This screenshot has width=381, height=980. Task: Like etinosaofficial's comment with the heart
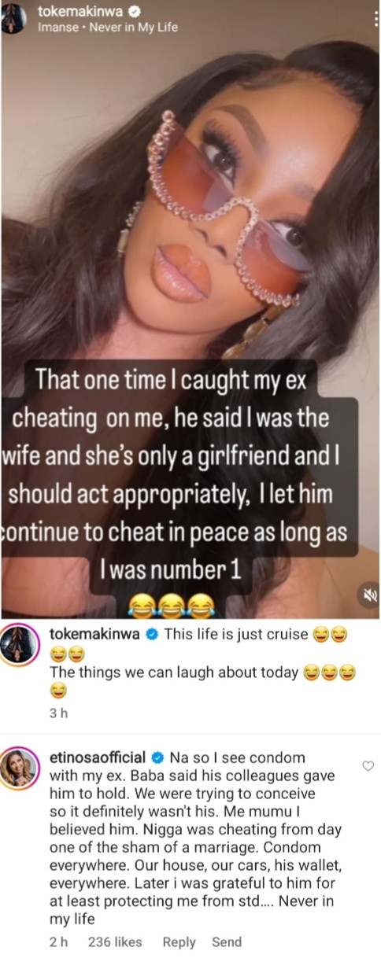pyautogui.click(x=368, y=765)
